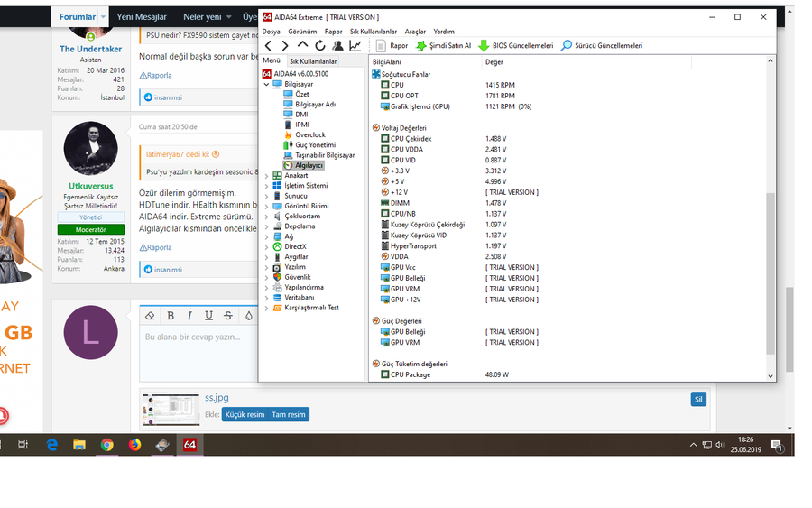
Task: Go back with AIDA64 back arrow
Action: click(268, 46)
